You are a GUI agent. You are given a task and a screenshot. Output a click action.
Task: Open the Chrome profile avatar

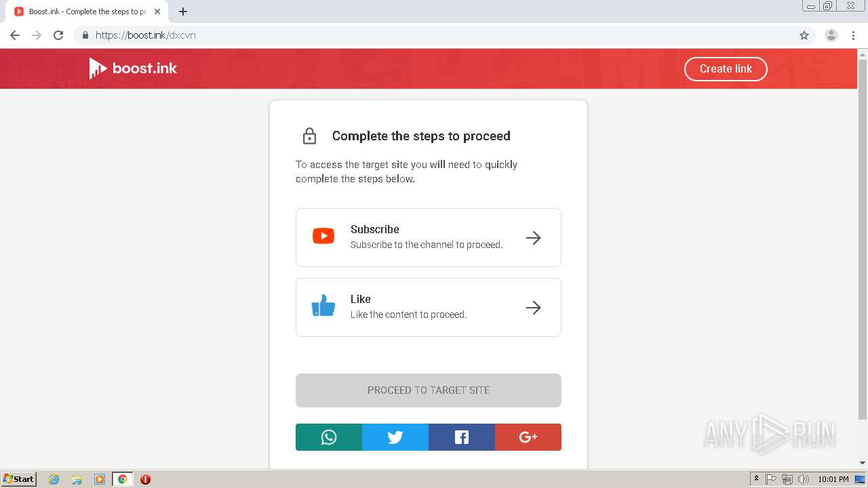coord(831,35)
